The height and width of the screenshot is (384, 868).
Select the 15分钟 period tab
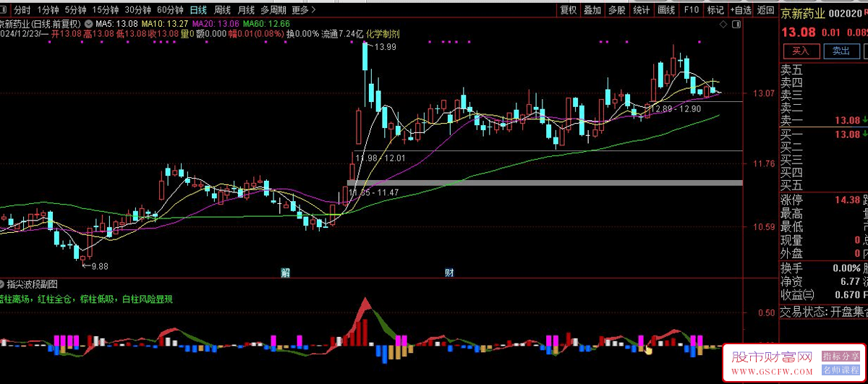[x=106, y=10]
